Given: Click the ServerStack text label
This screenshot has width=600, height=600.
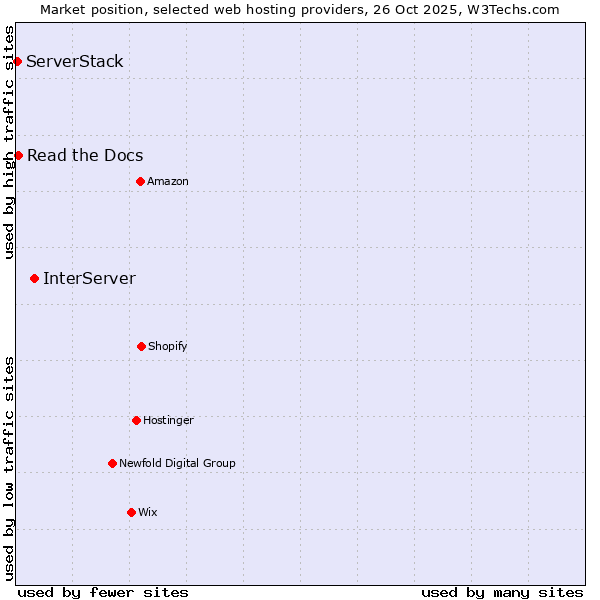Looking at the screenshot, I should click(75, 62).
